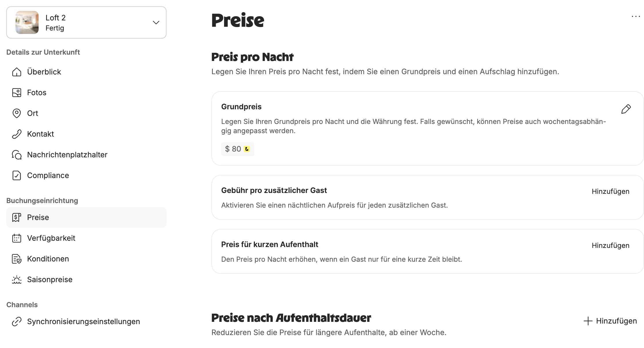
Task: Click the chat bubble icon for Nachrichtenplatzhalter
Action: click(x=17, y=155)
